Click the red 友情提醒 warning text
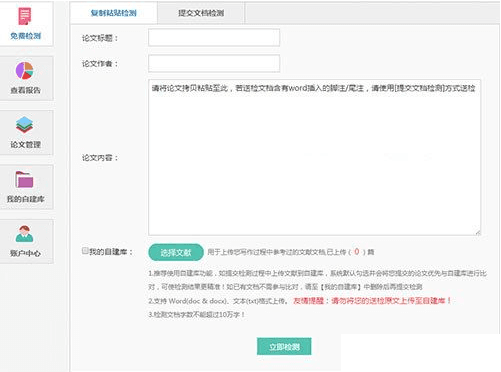Screen dimensions: 501x372 (x=372, y=301)
